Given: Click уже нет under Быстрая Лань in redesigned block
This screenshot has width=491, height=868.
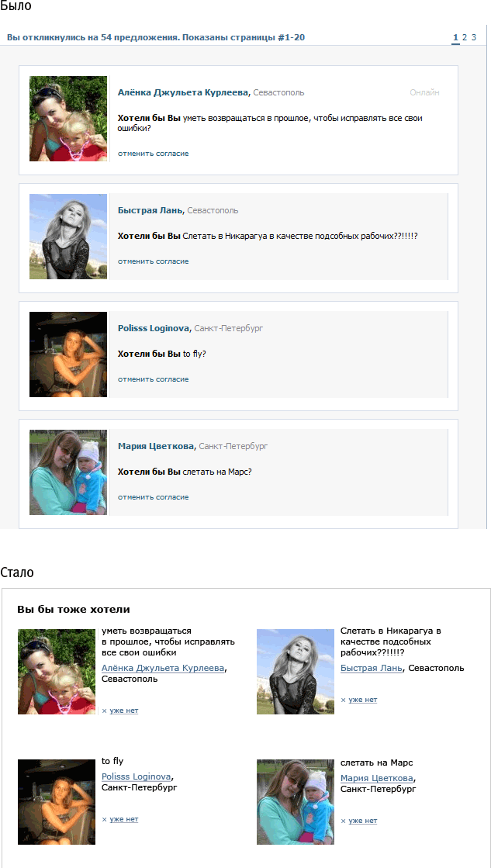Looking at the screenshot, I should (x=362, y=700).
